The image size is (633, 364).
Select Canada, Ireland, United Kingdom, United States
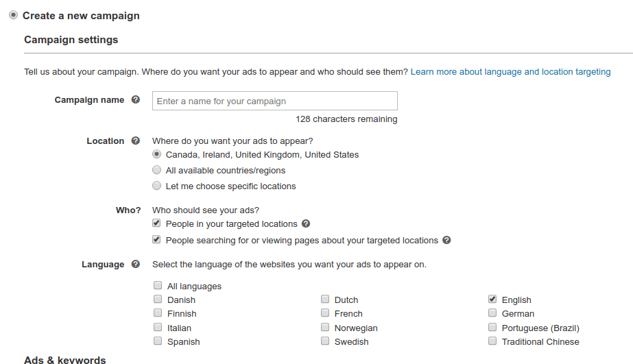coord(156,154)
